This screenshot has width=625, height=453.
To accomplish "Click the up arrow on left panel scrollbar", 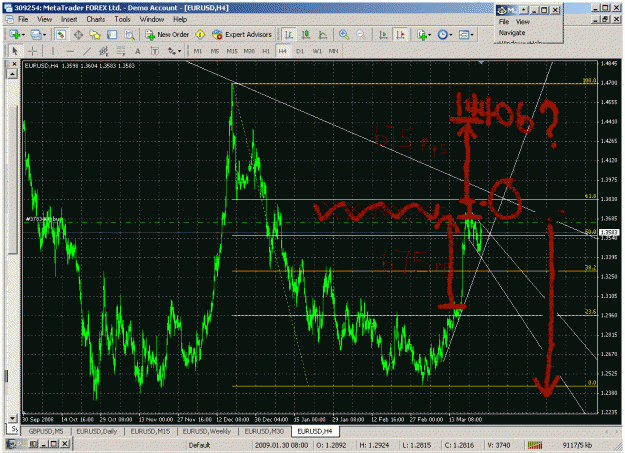I will [12, 74].
